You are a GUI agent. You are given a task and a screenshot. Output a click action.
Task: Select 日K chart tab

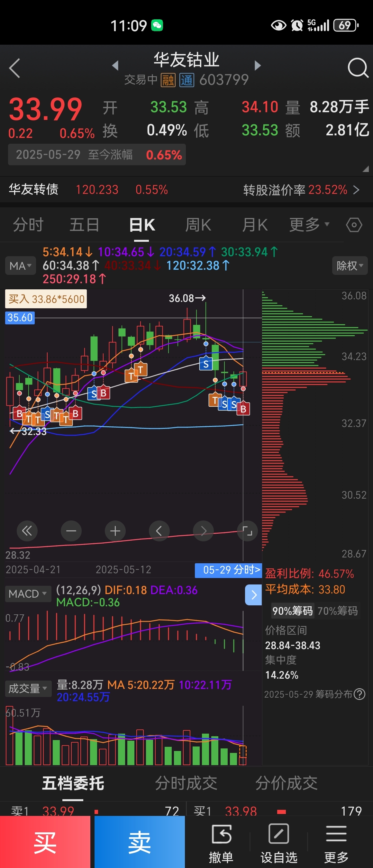(x=142, y=225)
